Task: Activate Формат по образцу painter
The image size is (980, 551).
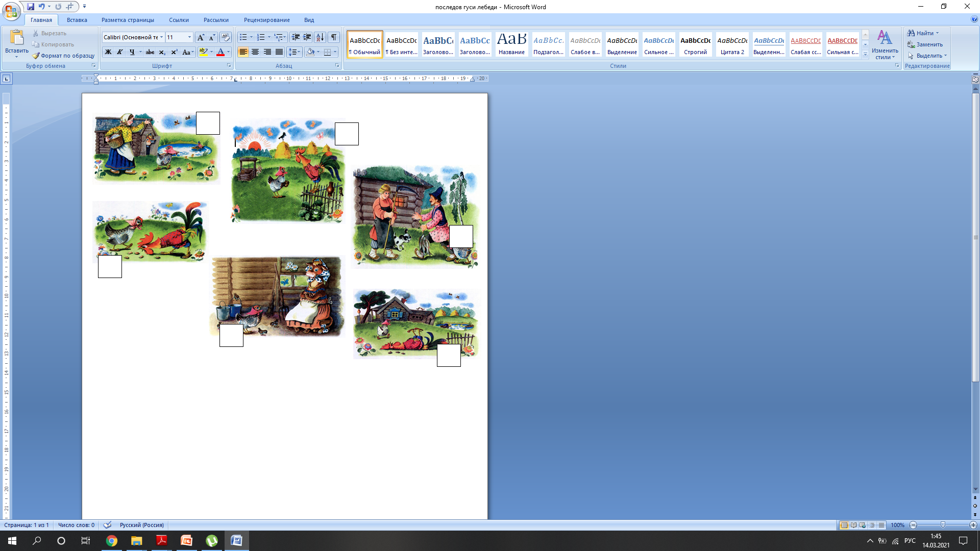Action: coord(63,56)
